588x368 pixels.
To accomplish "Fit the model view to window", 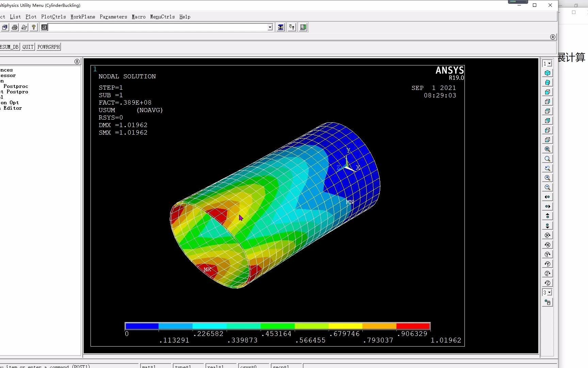I will [547, 149].
